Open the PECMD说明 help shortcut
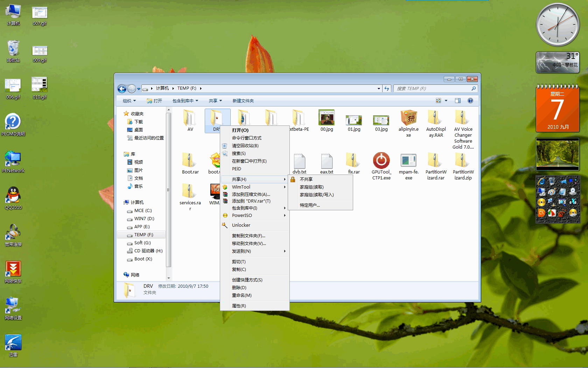 13,124
